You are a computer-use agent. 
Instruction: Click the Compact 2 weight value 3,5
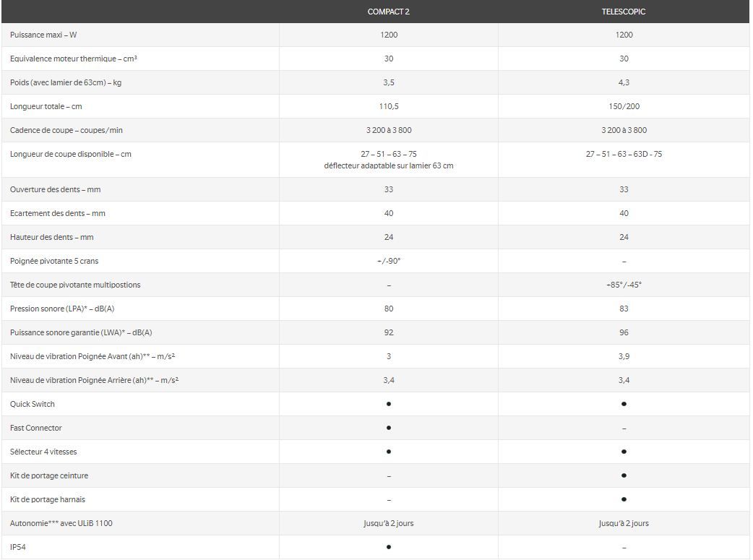tap(389, 82)
